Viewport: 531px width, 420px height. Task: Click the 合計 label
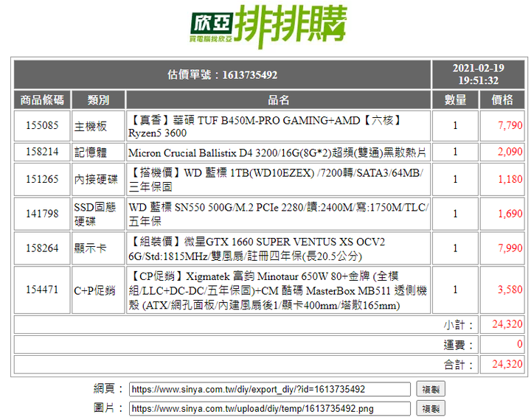coord(458,365)
